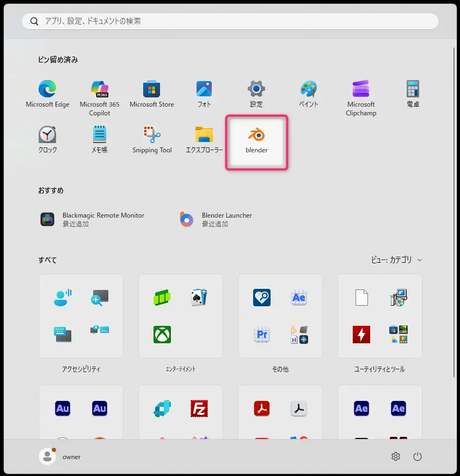
Task: Open the フォト (Photos) pinned app
Action: pos(204,94)
